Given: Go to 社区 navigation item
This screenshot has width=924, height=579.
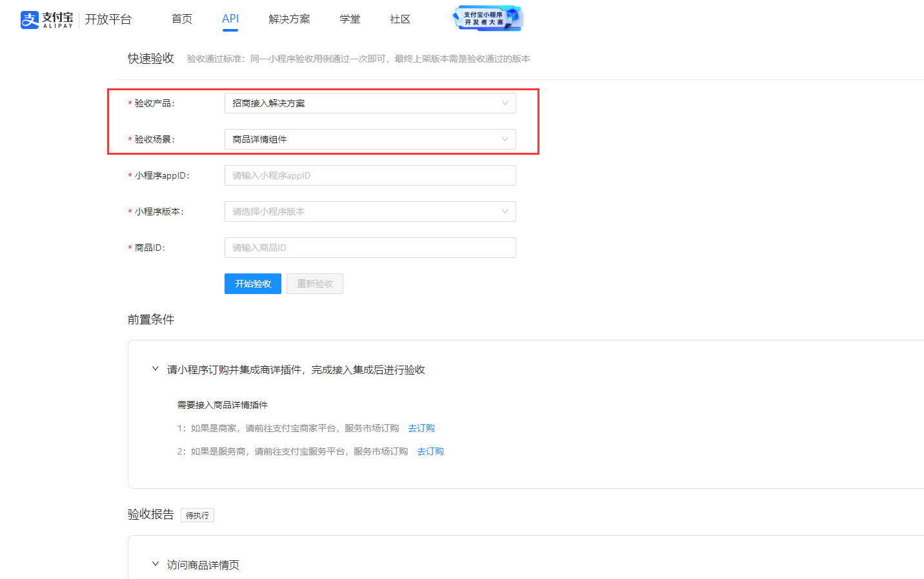Looking at the screenshot, I should pos(400,19).
